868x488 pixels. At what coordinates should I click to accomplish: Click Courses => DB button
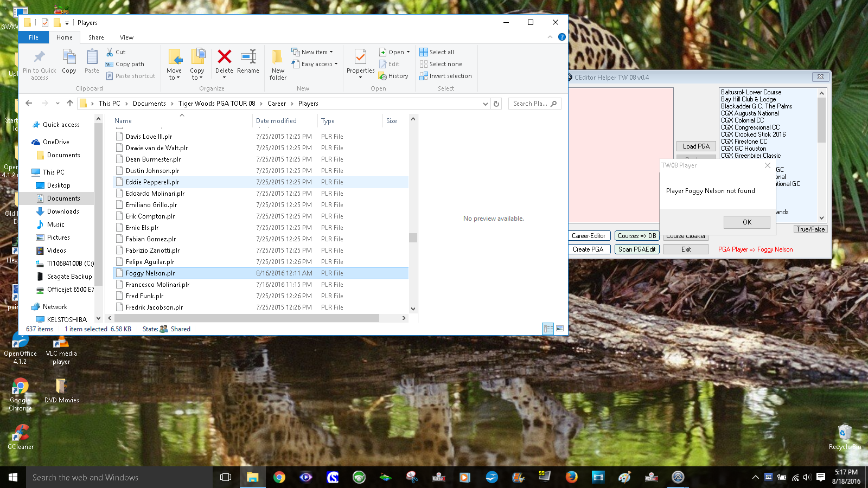[637, 236]
